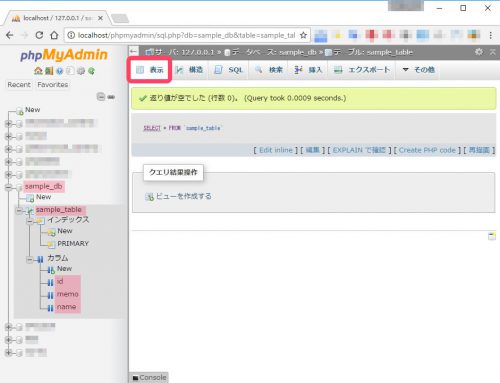The height and width of the screenshot is (383, 500).
Task: Collapse the カラム node
Action: coord(30,259)
